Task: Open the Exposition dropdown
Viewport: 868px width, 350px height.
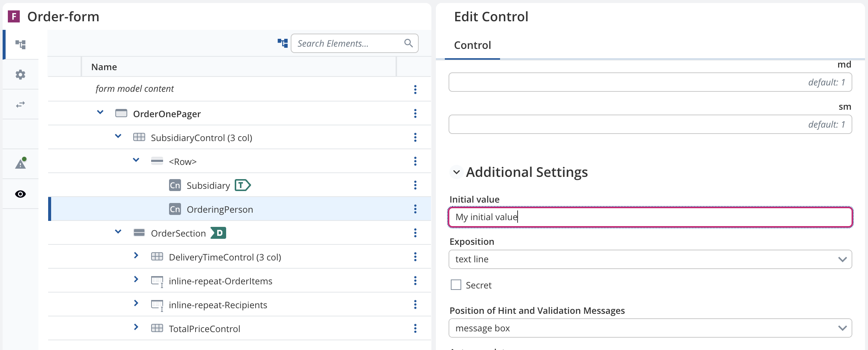Action: (x=650, y=259)
